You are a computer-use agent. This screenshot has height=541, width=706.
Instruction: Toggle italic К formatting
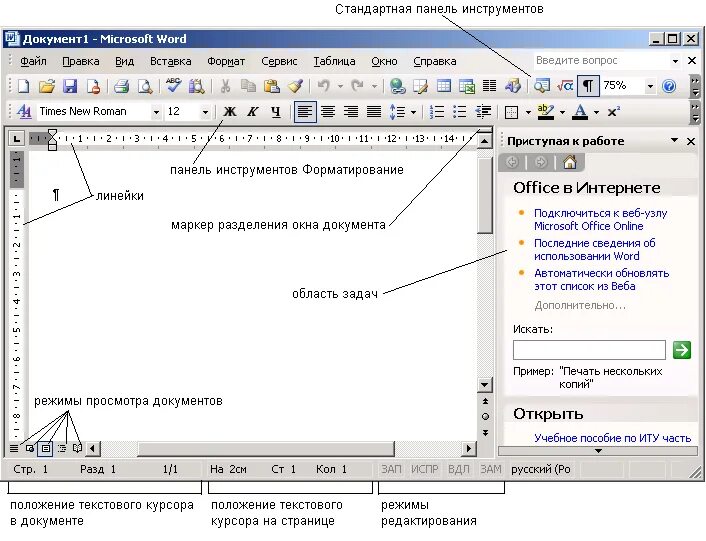(253, 111)
